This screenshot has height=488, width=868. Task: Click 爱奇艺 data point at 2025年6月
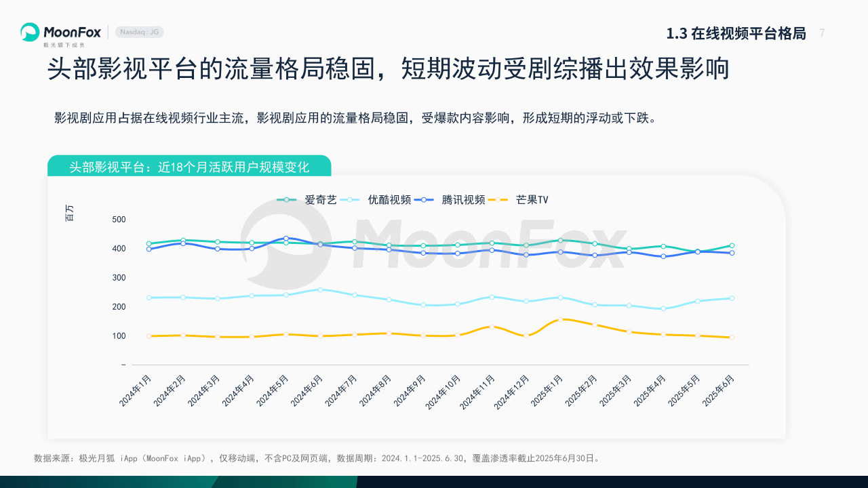coord(732,245)
